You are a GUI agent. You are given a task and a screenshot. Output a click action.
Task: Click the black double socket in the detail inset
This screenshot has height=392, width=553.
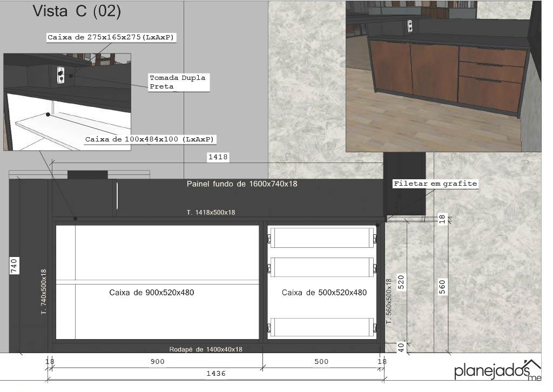60,75
